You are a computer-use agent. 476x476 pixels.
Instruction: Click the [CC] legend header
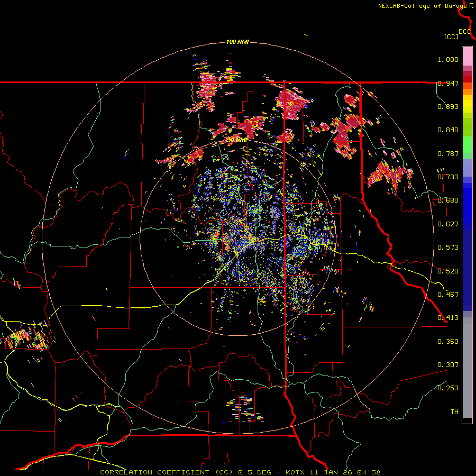click(451, 36)
